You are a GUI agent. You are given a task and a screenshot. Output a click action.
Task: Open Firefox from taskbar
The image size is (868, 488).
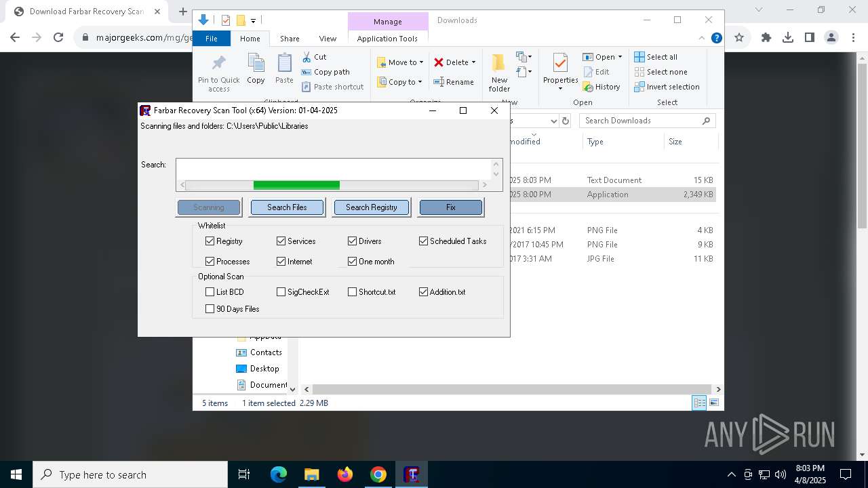[345, 474]
